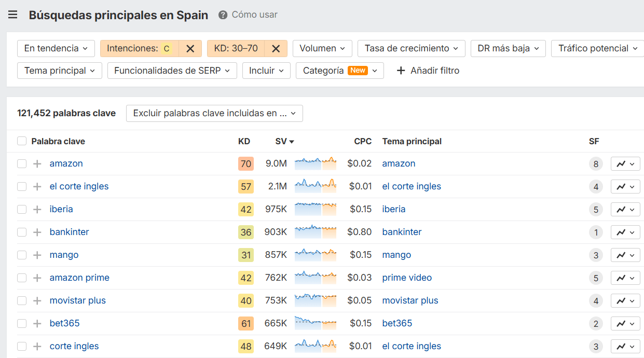Screen dimensions: 644x358
Task: Click the SF count badge 8 for amazon
Action: pos(596,164)
